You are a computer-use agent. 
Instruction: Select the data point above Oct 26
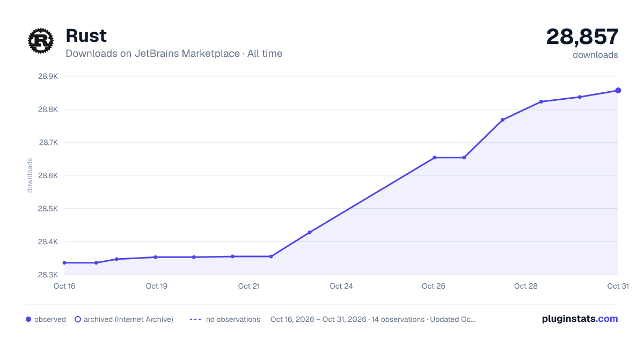[x=435, y=158]
